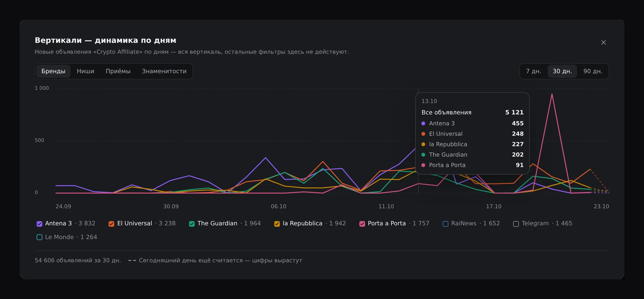Click the 54 606 объявлений summary text

click(78, 260)
